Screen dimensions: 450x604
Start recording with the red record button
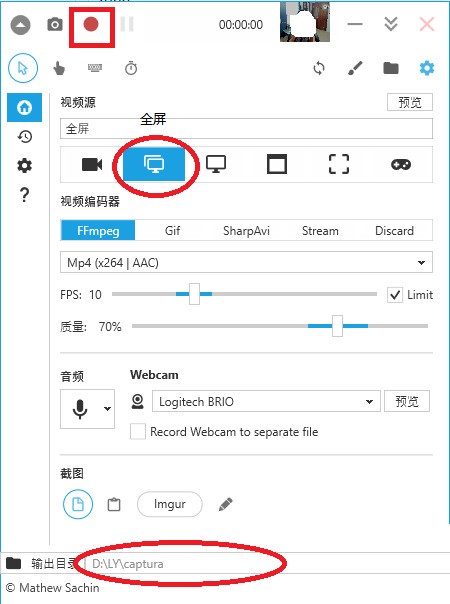tap(91, 25)
